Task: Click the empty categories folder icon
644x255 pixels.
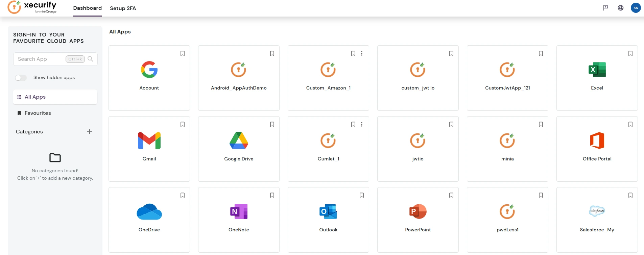Action: pyautogui.click(x=55, y=158)
